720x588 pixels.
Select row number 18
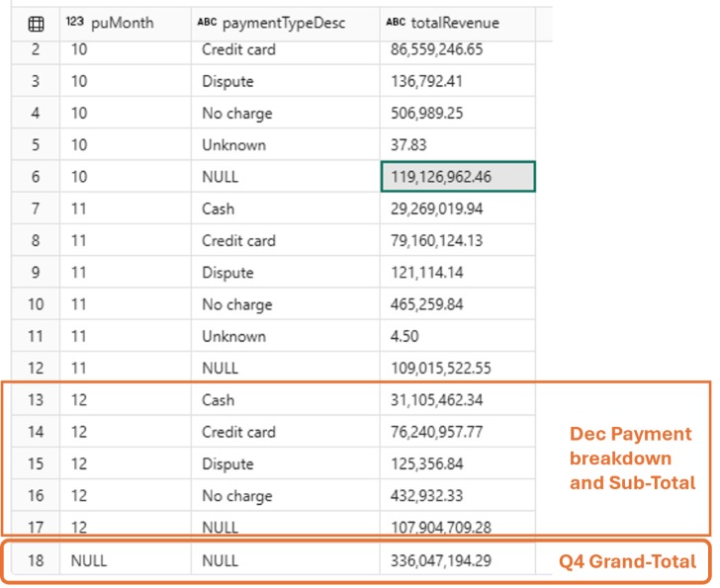pyautogui.click(x=36, y=560)
